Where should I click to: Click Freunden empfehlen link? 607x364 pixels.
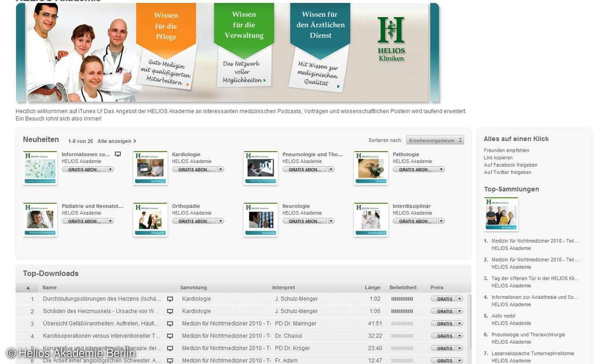pyautogui.click(x=506, y=150)
